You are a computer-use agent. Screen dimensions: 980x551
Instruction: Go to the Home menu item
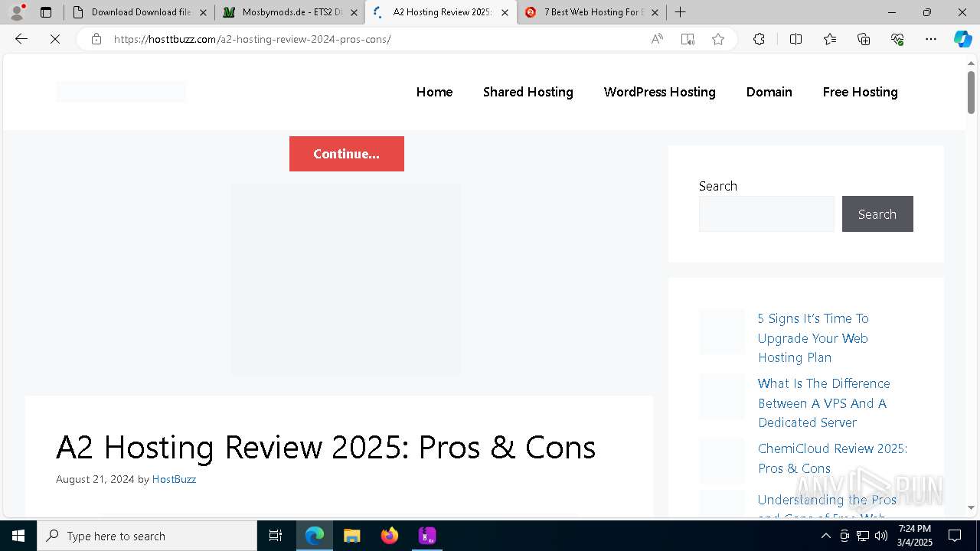434,92
